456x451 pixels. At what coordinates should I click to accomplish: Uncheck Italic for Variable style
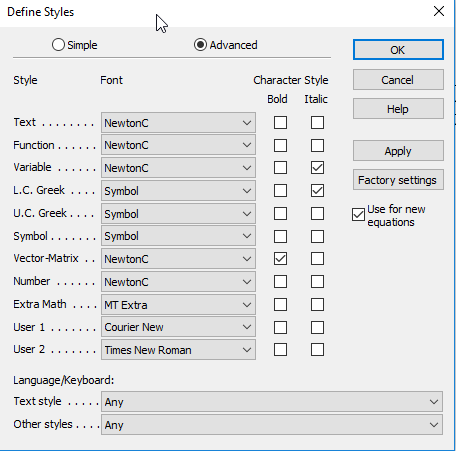(x=317, y=168)
